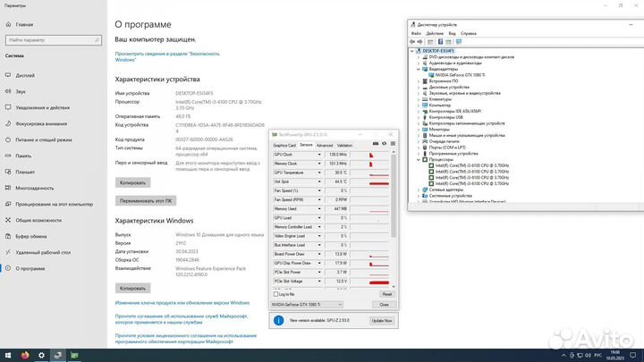Open Windows Start menu
Screen dimensions: 644x362
8,355
